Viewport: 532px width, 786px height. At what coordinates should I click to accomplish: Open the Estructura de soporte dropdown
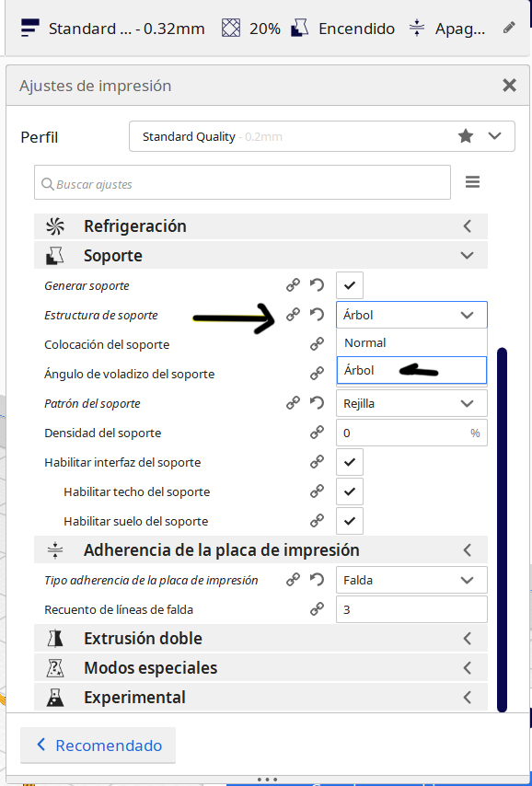[411, 315]
